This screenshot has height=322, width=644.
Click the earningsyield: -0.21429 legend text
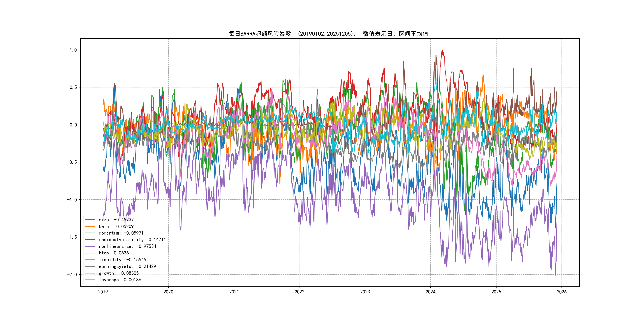[127, 267]
